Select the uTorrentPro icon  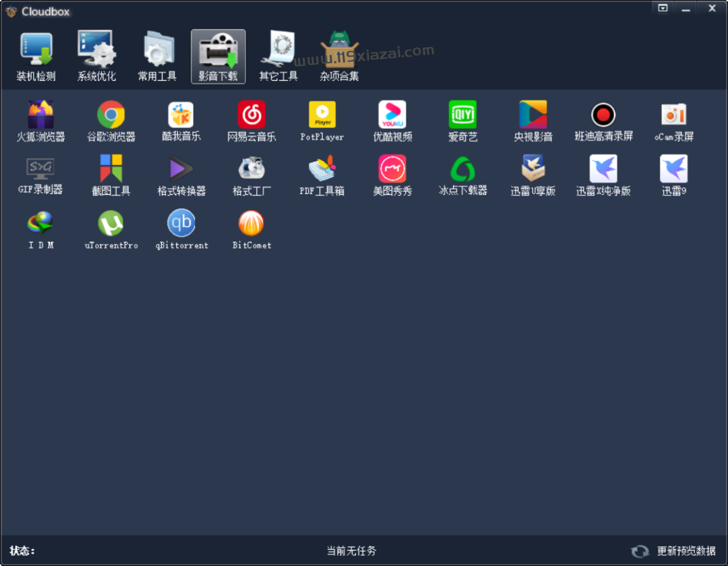point(111,223)
